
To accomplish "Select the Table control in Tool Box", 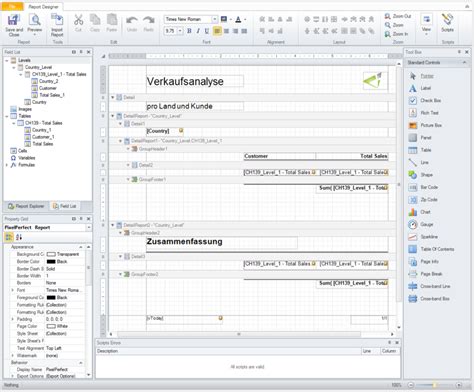I will coord(426,150).
